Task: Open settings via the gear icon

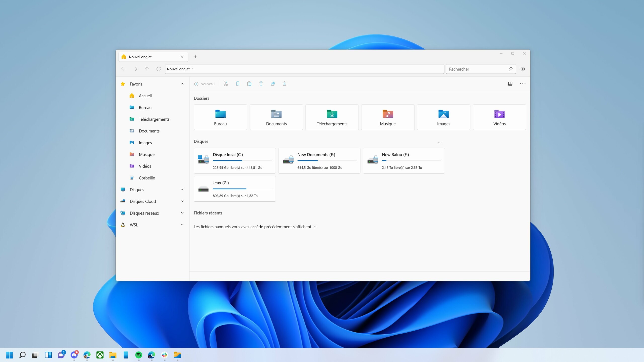Action: pos(522,69)
